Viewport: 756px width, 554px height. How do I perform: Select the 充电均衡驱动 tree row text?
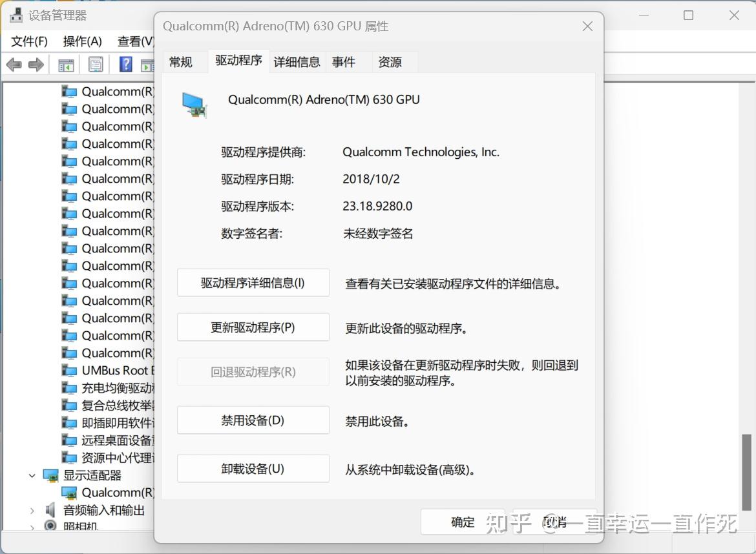(118, 388)
